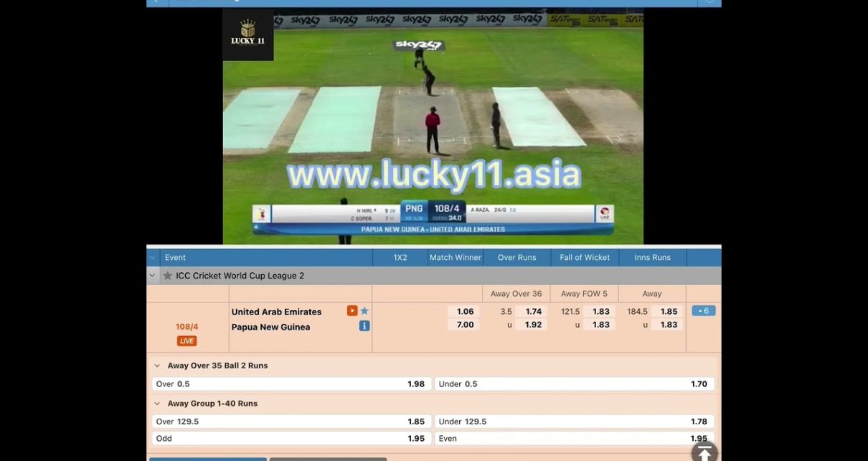Bet on United Arab Emirates at 1.06
This screenshot has height=461, width=868.
(x=463, y=312)
